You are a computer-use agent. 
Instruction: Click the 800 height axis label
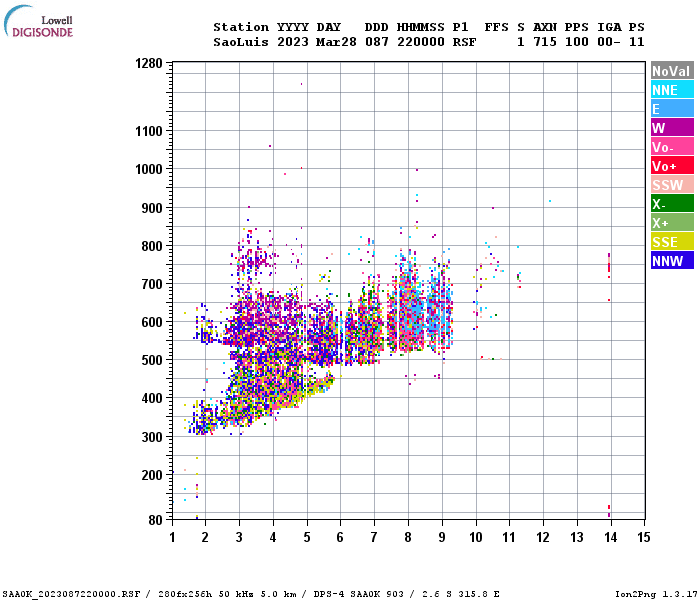pyautogui.click(x=152, y=246)
